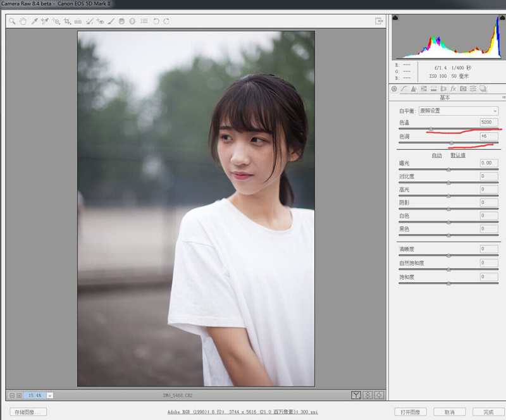Viewport: 506px width, 420px height.
Task: Open the 基本 panel flyout menu
Action: [x=503, y=97]
